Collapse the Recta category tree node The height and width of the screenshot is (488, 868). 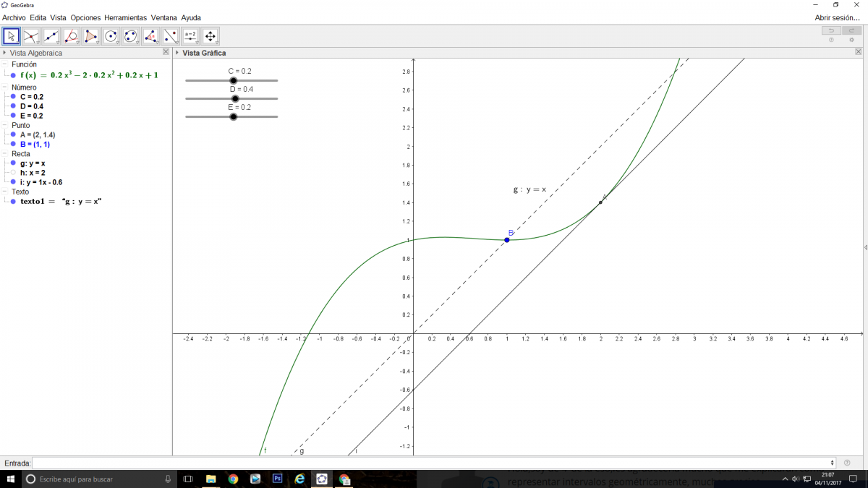coord(5,154)
